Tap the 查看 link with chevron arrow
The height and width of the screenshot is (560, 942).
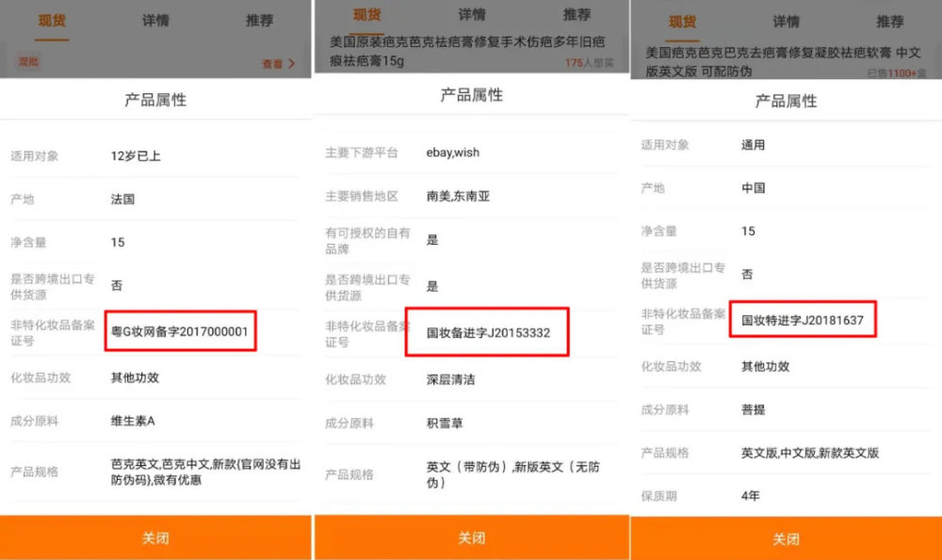pyautogui.click(x=278, y=64)
